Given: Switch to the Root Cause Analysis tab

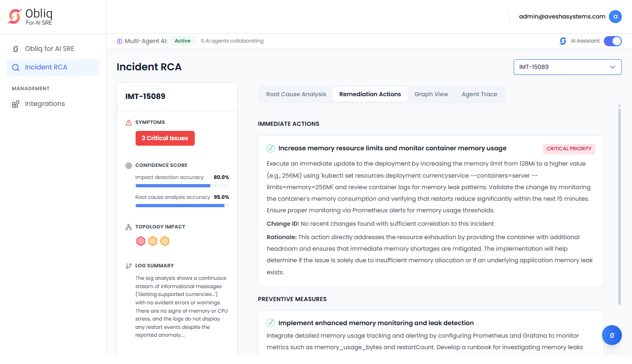Looking at the screenshot, I should pos(296,94).
